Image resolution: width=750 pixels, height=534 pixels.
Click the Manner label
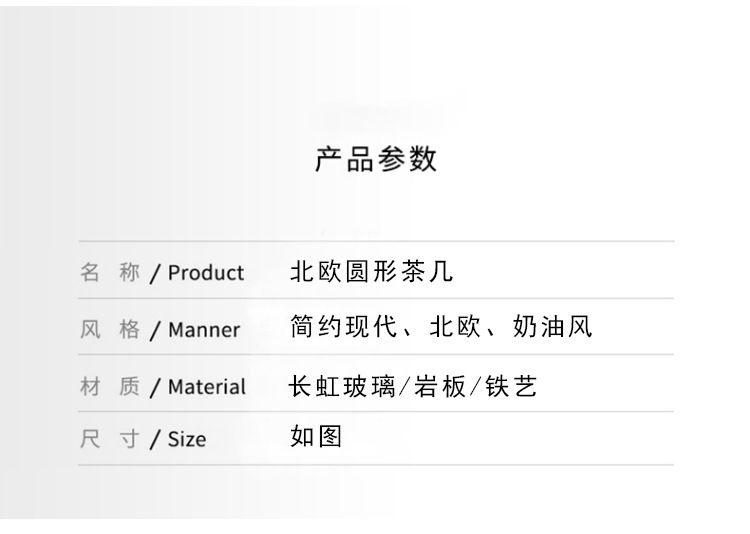(204, 330)
